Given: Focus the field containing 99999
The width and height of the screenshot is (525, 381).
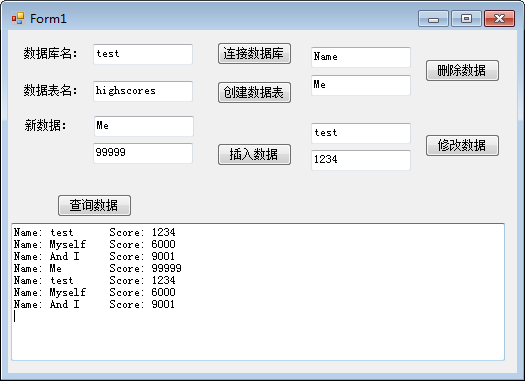Looking at the screenshot, I should 143,153.
